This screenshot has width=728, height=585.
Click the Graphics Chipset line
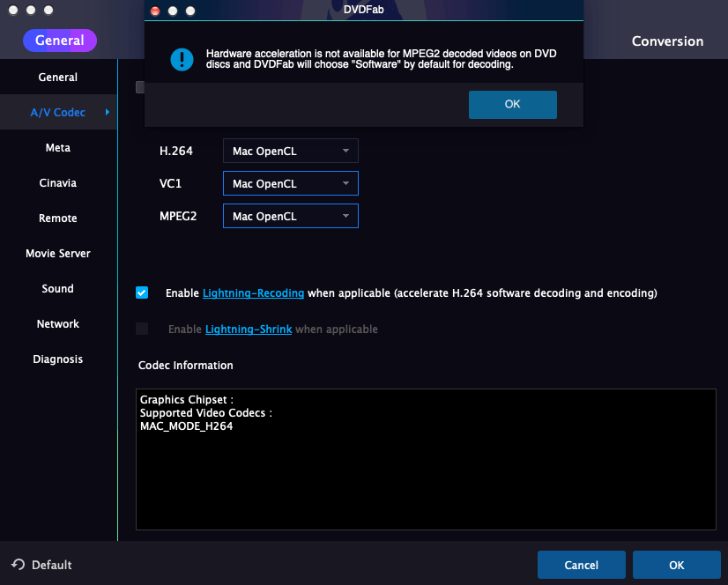[187, 400]
